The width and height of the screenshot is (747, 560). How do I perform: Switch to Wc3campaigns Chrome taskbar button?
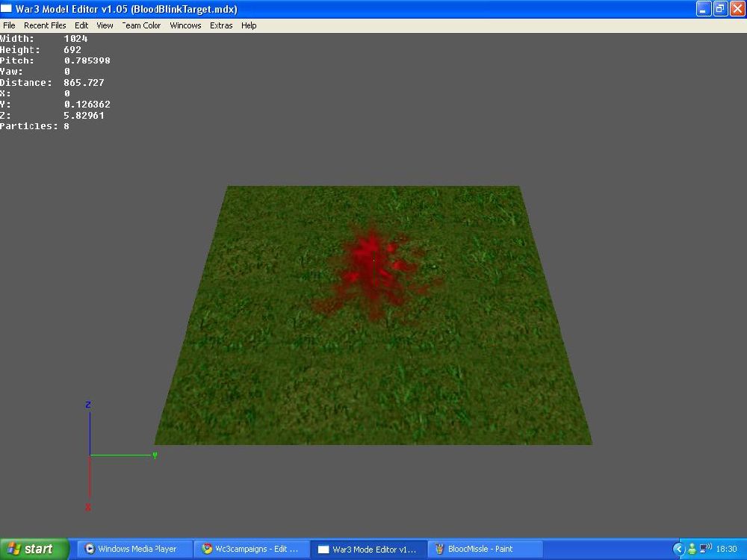[252, 549]
